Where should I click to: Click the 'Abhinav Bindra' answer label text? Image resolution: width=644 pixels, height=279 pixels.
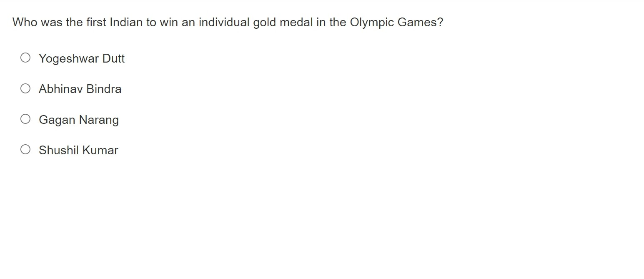[x=80, y=89]
